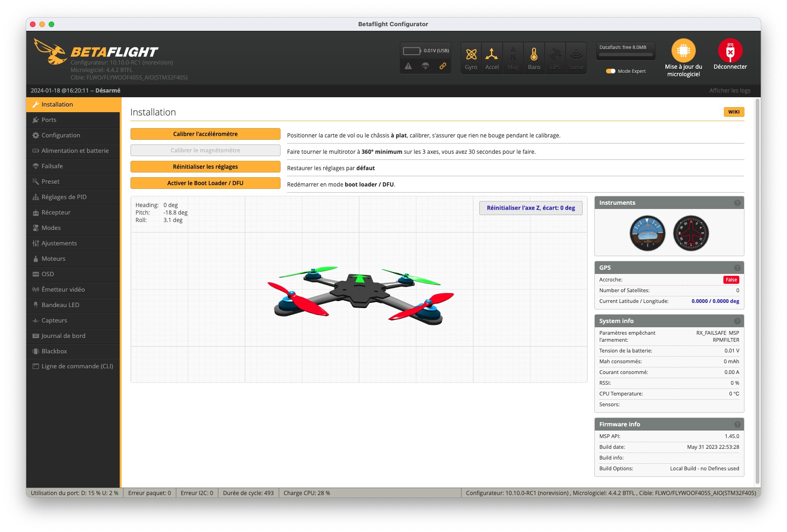Viewport: 787px width, 532px height.
Task: Switch to the Ajustements tab
Action: pos(73,244)
